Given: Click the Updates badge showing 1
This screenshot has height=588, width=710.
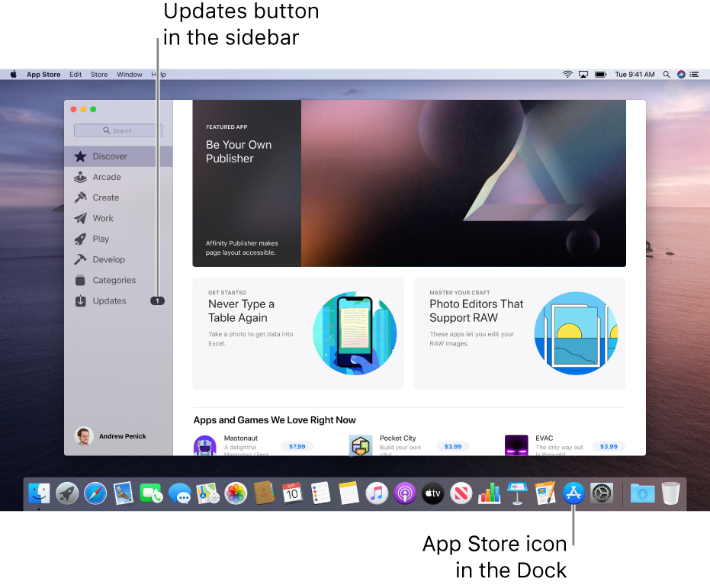Looking at the screenshot, I should pyautogui.click(x=157, y=301).
